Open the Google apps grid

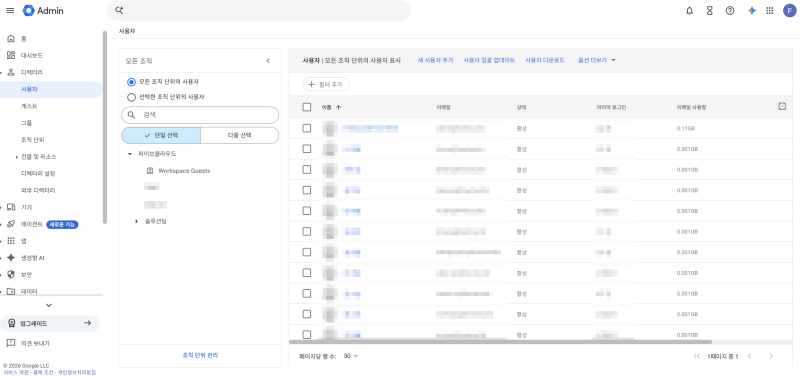tap(769, 11)
